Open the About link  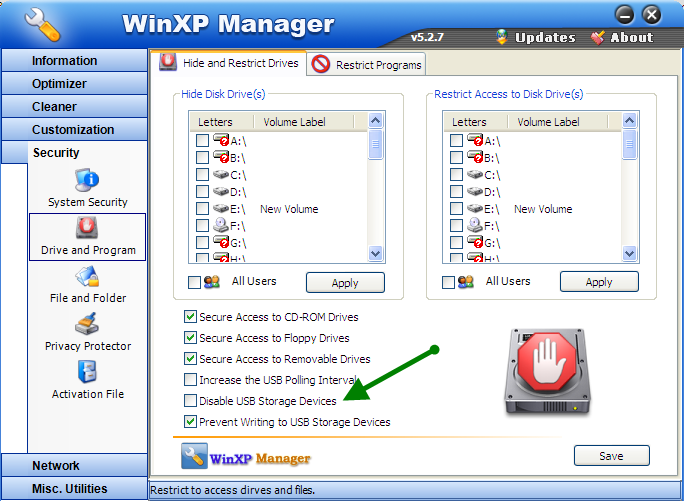point(631,38)
